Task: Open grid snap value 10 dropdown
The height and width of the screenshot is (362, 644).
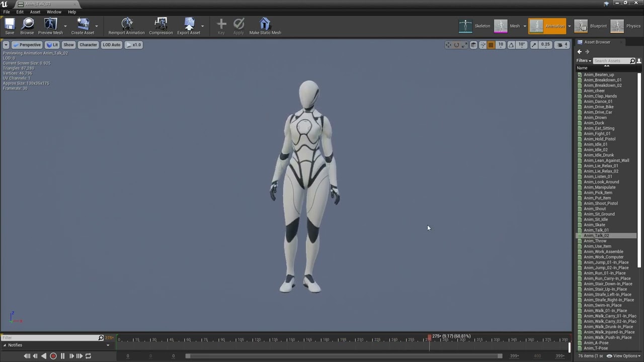Action: pos(501,45)
